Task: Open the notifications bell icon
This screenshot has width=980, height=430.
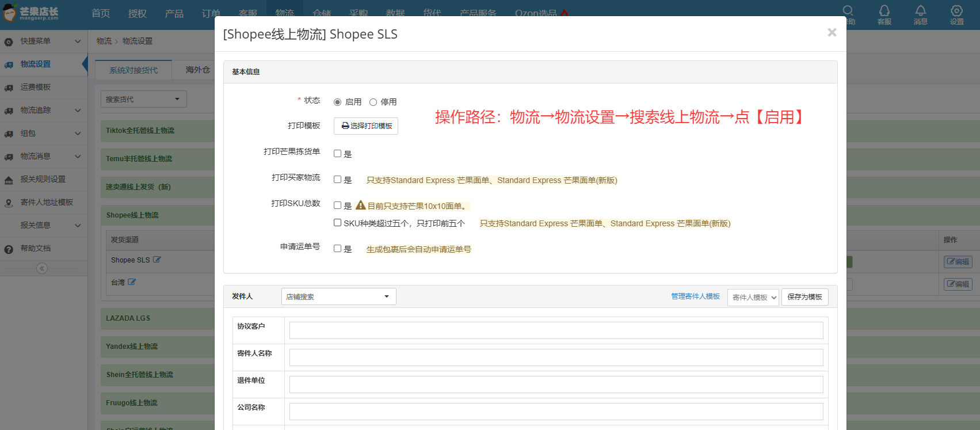Action: (x=921, y=10)
